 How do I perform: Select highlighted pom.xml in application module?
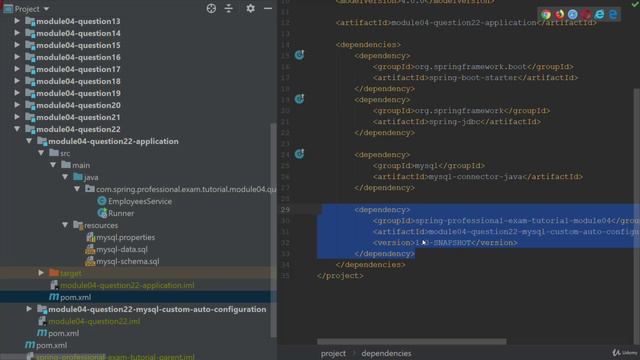tap(76, 297)
